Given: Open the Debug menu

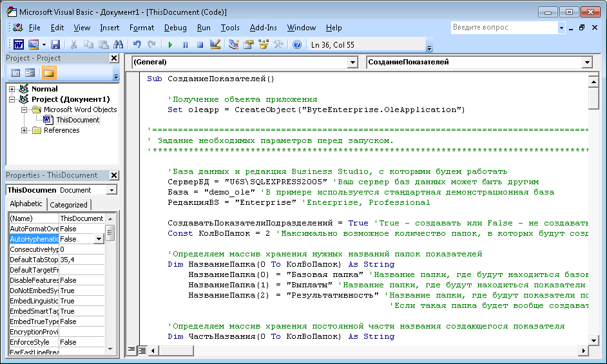Looking at the screenshot, I should pyautogui.click(x=175, y=28).
